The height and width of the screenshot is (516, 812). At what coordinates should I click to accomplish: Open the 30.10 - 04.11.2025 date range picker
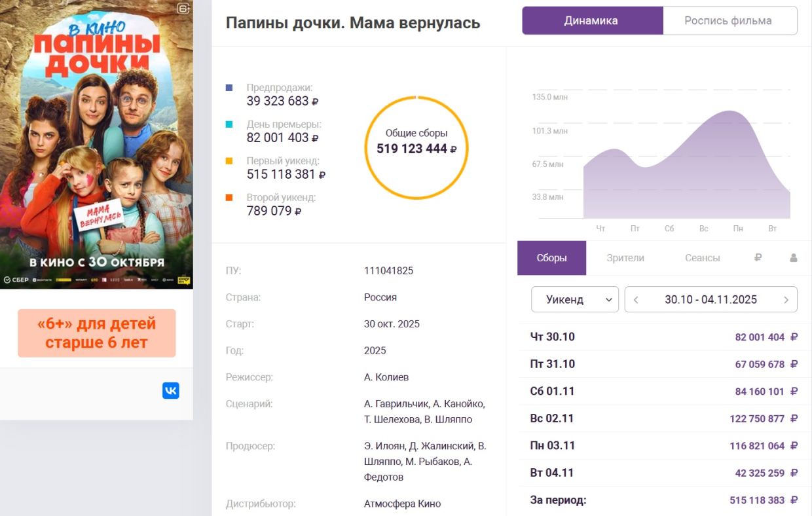point(710,300)
